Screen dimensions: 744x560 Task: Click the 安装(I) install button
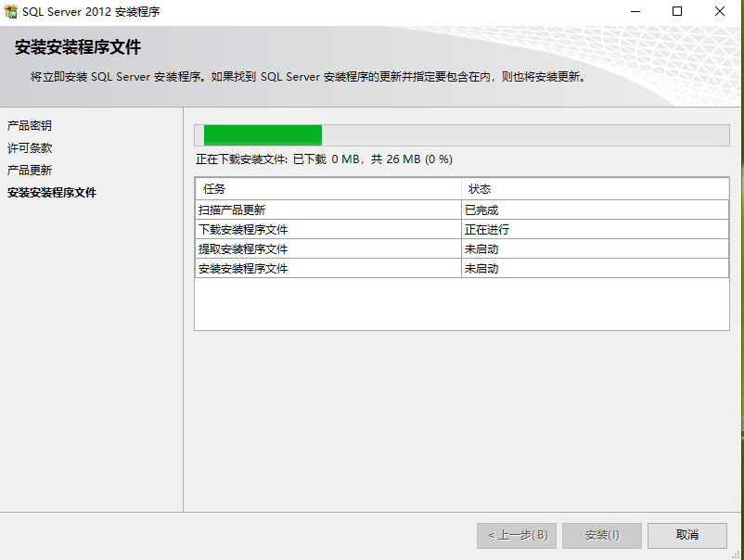tap(602, 535)
